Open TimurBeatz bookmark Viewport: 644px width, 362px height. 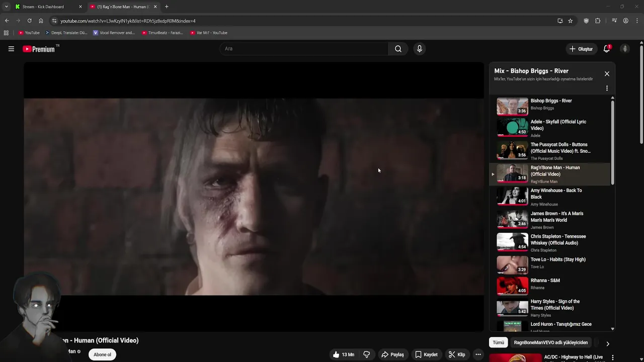[163, 33]
